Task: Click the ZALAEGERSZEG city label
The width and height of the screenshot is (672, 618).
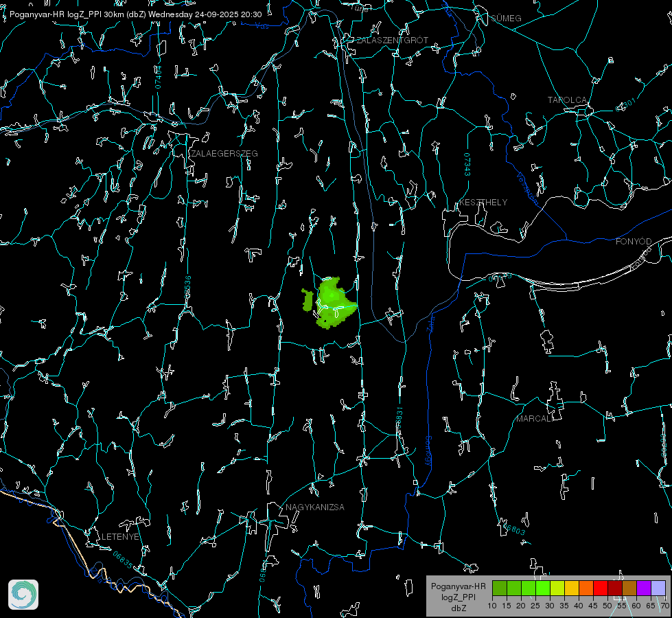Action: tap(224, 154)
